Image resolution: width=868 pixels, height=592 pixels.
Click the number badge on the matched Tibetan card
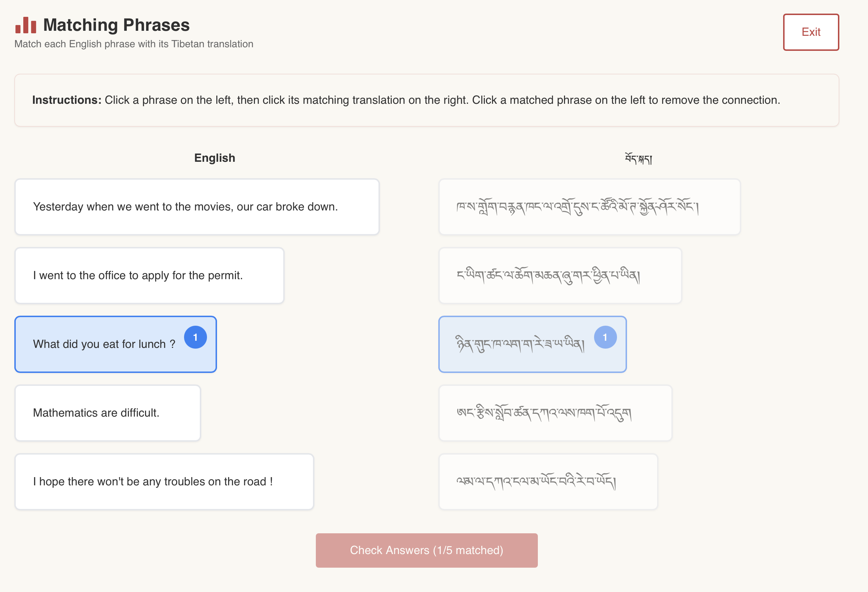[x=605, y=337]
